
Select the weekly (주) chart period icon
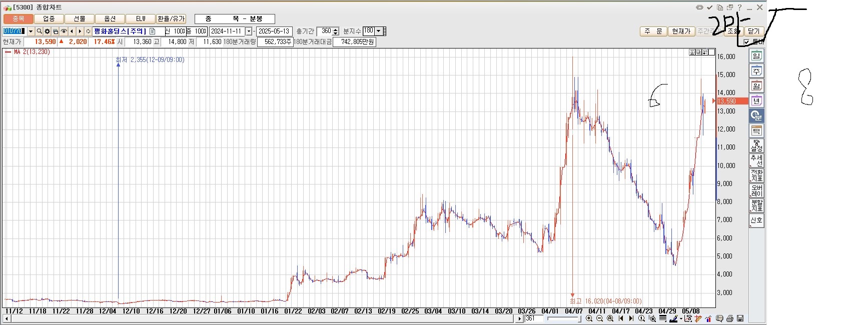click(x=756, y=71)
